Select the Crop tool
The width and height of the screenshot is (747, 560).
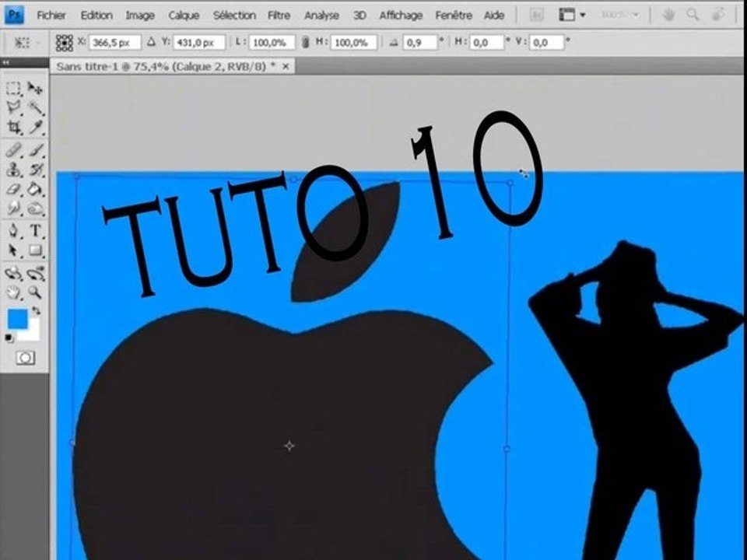point(13,127)
